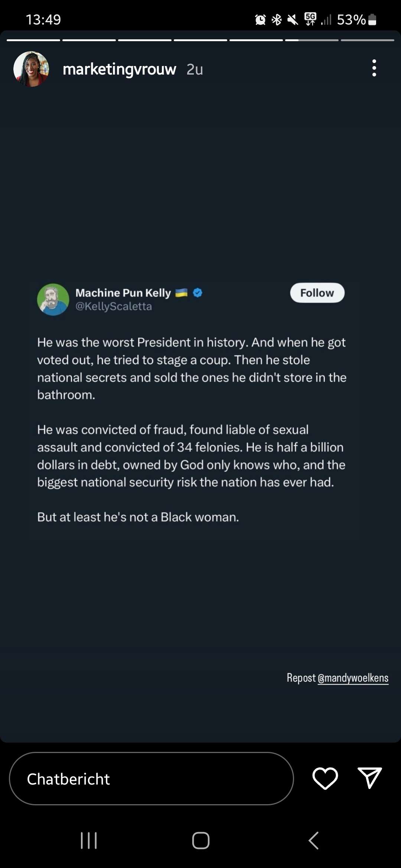
Task: Tap the Chatbericht message field
Action: pos(151,779)
